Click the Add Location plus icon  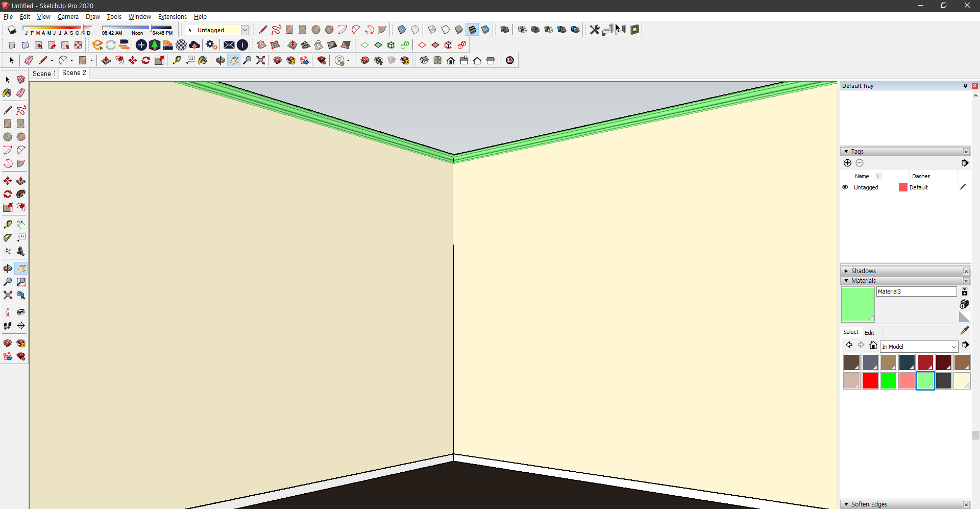[141, 45]
